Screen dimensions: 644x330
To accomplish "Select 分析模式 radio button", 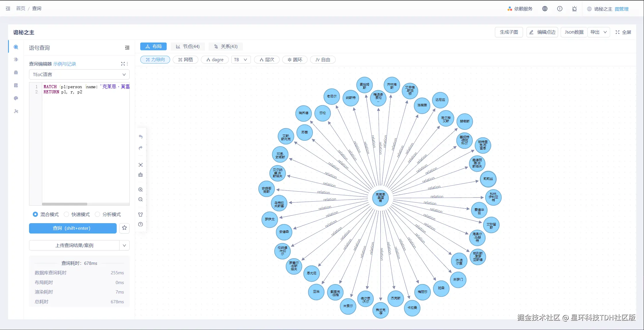I will 97,214.
